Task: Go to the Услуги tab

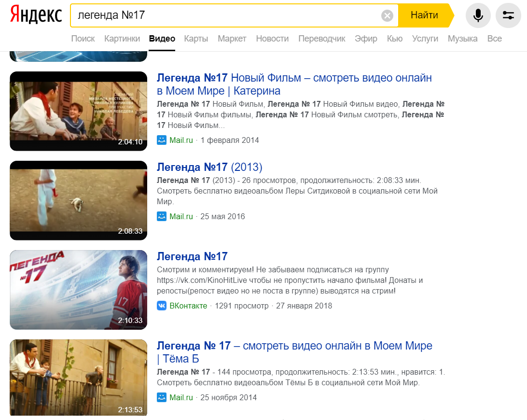Action: (425, 39)
